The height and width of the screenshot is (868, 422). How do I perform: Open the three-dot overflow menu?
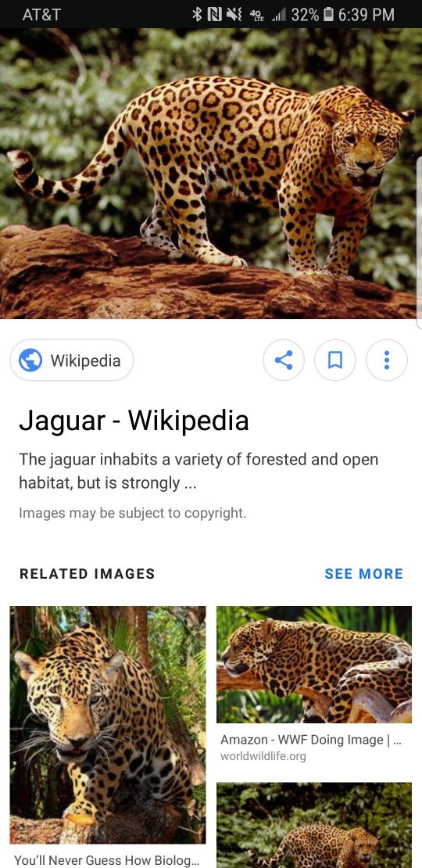coord(387,360)
